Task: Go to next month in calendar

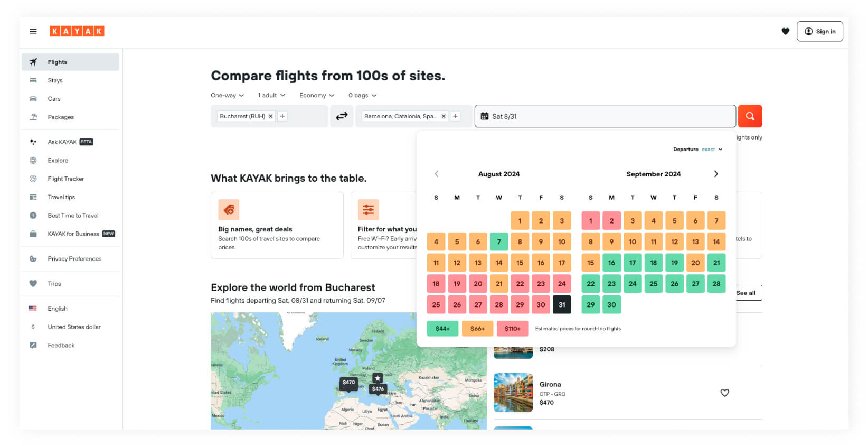Action: (x=716, y=174)
